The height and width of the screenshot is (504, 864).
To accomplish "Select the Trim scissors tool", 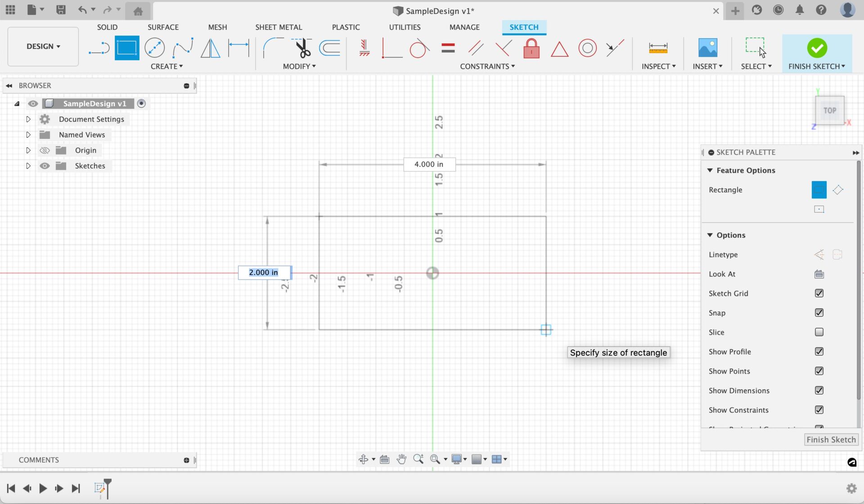I will pos(301,48).
